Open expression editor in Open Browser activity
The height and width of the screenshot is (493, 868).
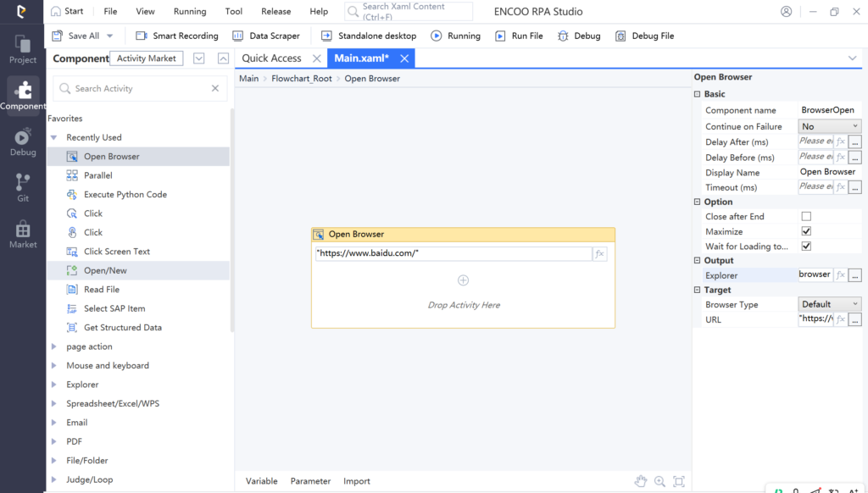coord(599,253)
